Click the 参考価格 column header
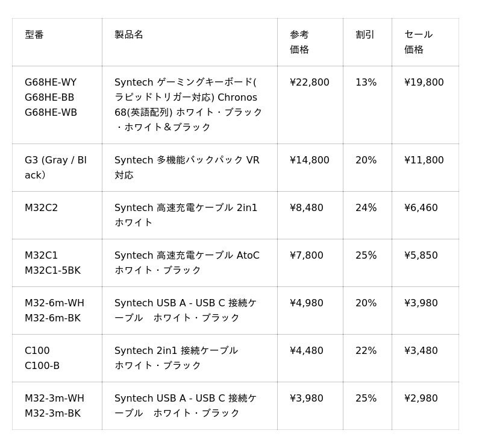Screen dimensions: 482x448 pos(299,42)
